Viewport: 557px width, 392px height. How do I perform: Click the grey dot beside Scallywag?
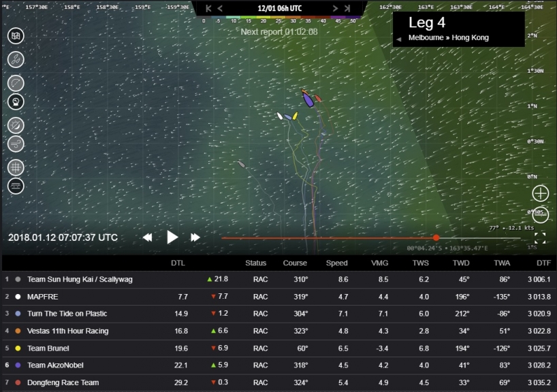(x=18, y=279)
